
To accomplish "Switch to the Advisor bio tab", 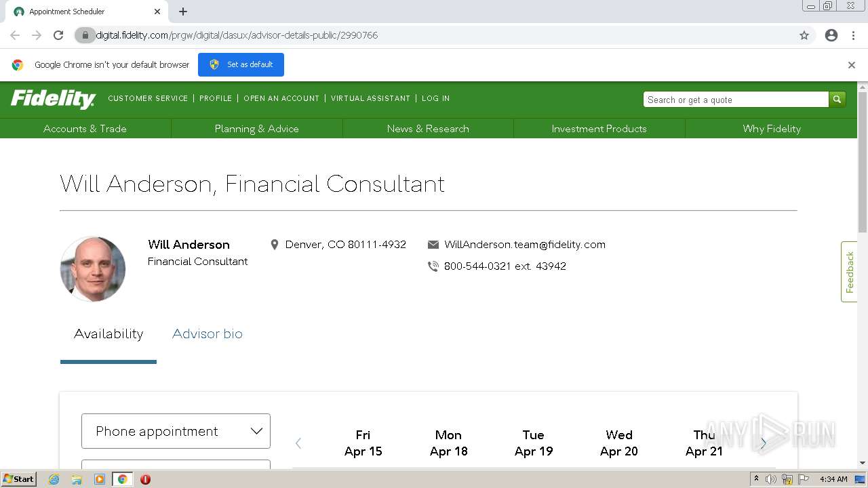I will pyautogui.click(x=207, y=333).
